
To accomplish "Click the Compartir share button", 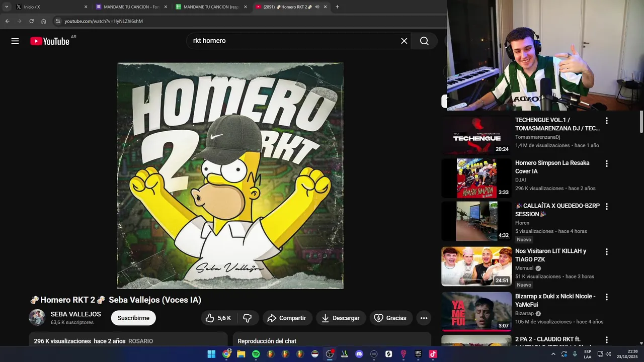I will [286, 318].
